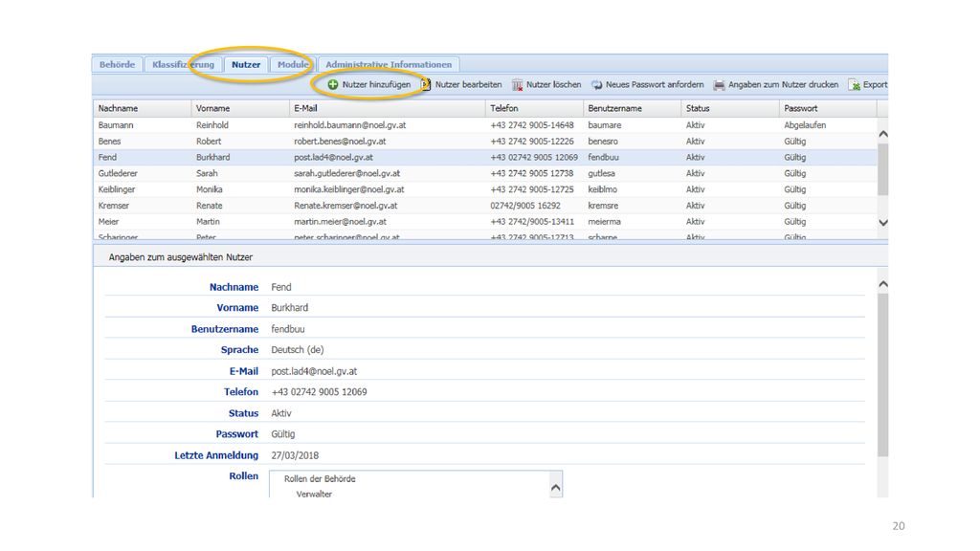Click Rollen der Behörde in roles list

point(320,479)
